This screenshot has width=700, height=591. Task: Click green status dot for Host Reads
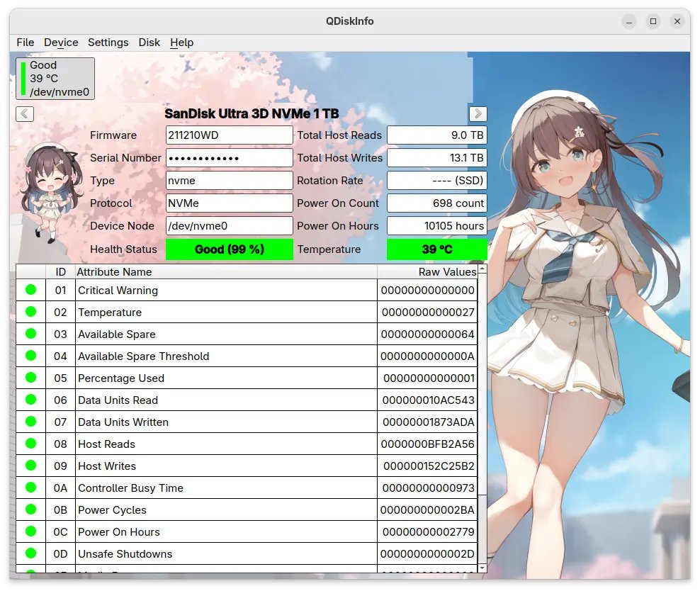pos(30,444)
